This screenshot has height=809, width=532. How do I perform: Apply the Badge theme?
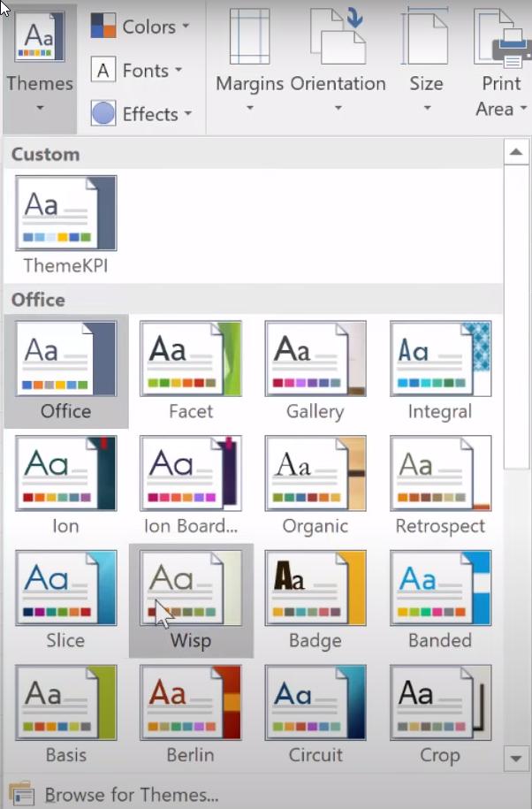point(315,600)
